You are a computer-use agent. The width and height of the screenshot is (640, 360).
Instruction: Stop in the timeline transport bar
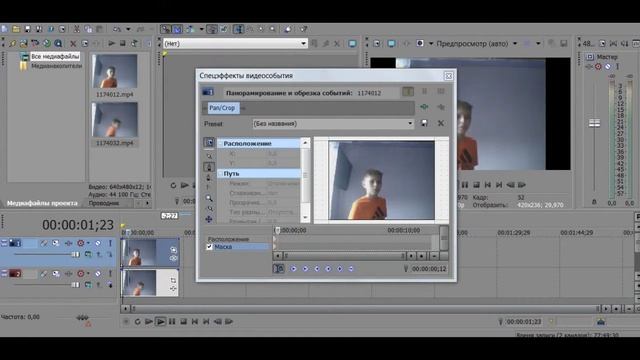(x=184, y=322)
